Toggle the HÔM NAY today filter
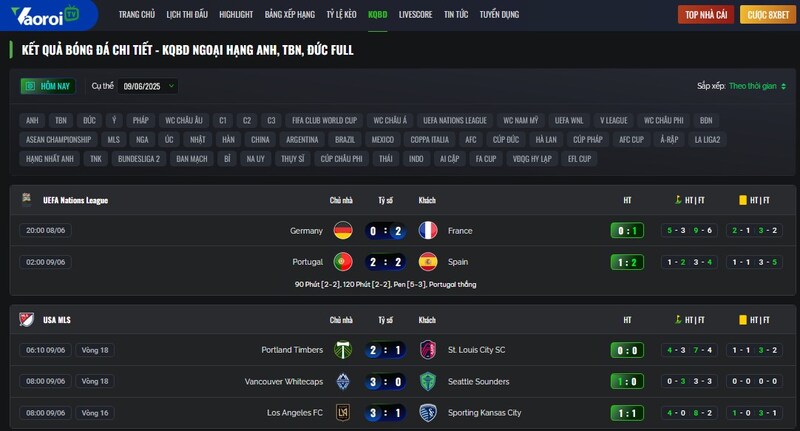Viewport: 800px width, 431px height. pyautogui.click(x=48, y=86)
